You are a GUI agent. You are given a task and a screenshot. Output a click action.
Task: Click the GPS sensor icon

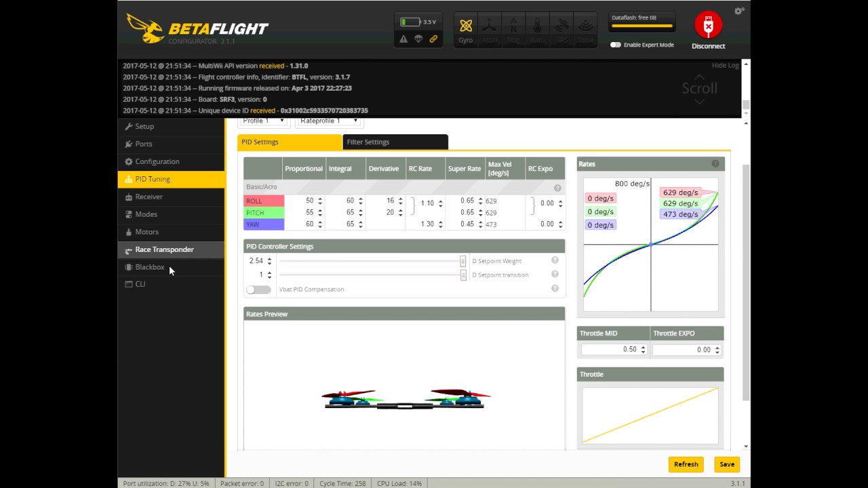click(561, 30)
